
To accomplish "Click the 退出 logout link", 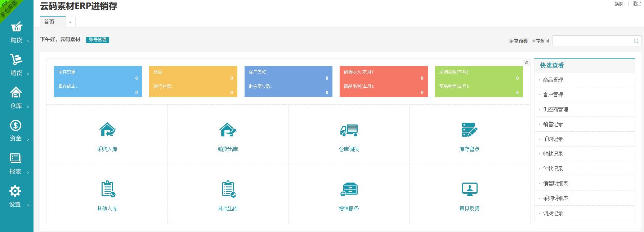I will pyautogui.click(x=637, y=4).
